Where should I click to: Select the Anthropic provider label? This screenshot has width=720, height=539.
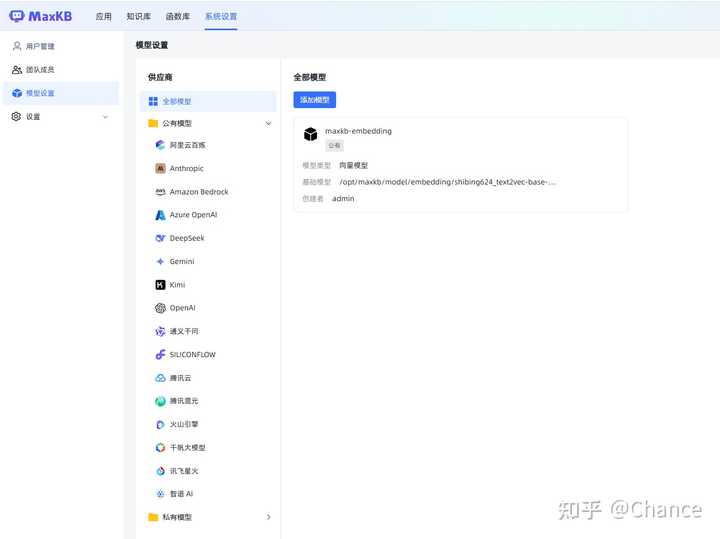[x=186, y=168]
